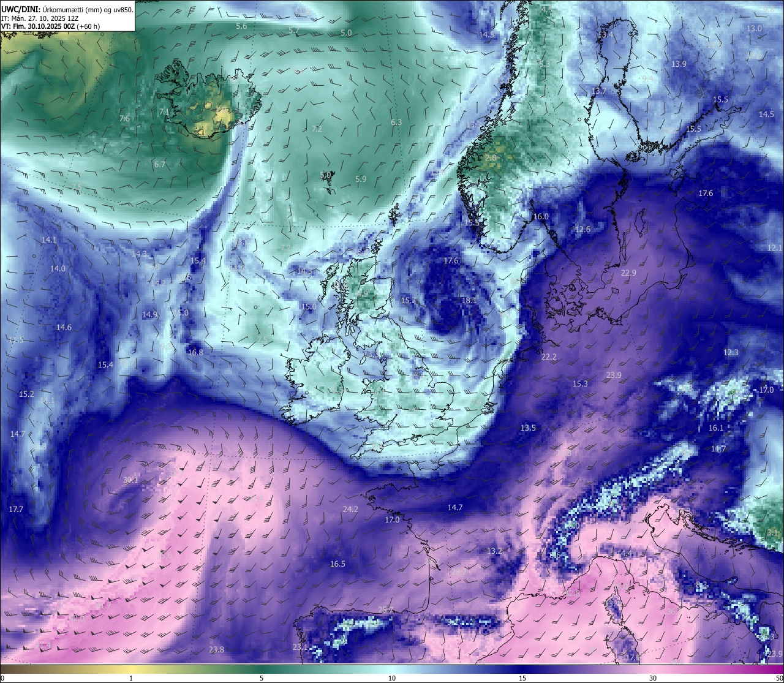784x683 pixels.
Task: Click the 14.6 map value
Action: pyautogui.click(x=64, y=327)
